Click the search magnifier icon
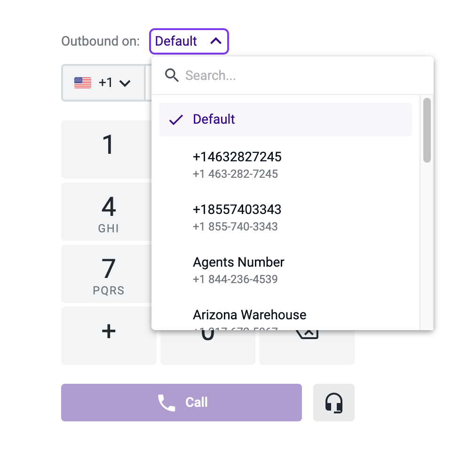The height and width of the screenshot is (459, 476). pos(171,75)
